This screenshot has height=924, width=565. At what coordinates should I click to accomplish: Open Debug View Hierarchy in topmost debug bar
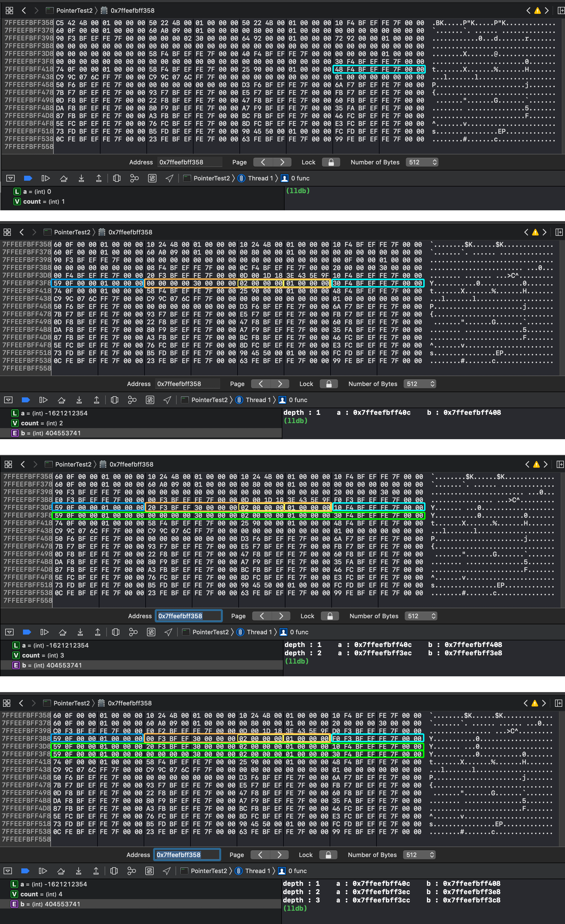coord(117,178)
